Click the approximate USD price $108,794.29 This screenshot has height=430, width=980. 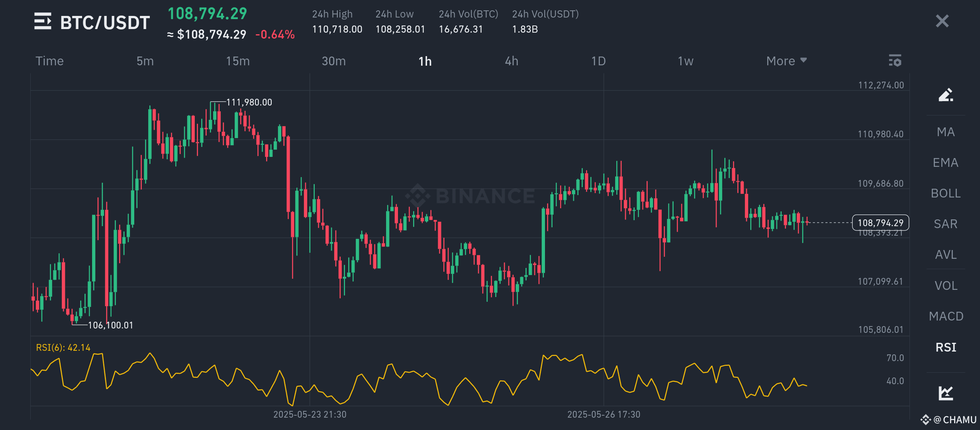coord(212,35)
